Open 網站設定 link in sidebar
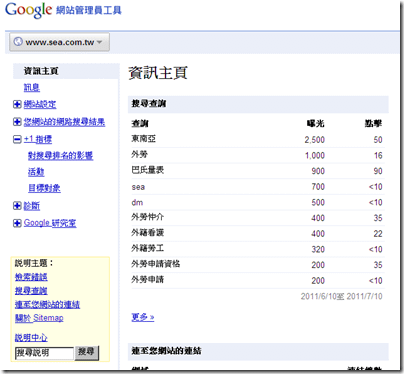Screen dimensions: 404x374 40,104
